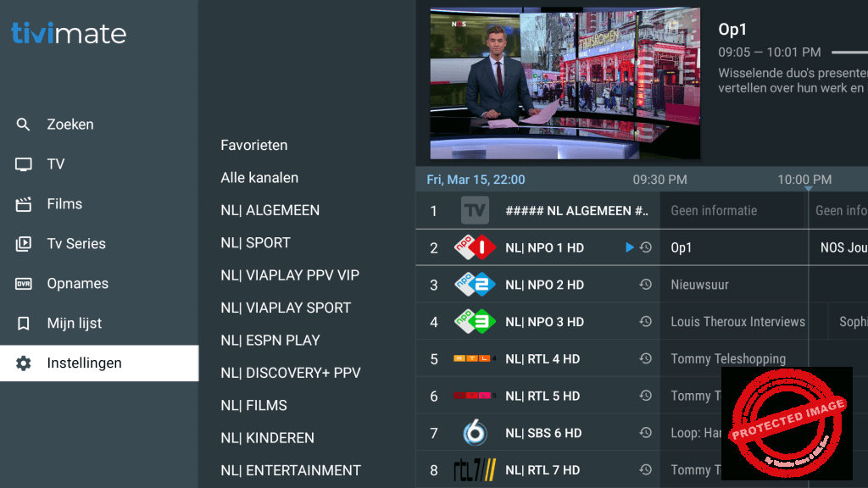Open the NL| SPORT channel group
This screenshot has height=488, width=868.
point(255,243)
